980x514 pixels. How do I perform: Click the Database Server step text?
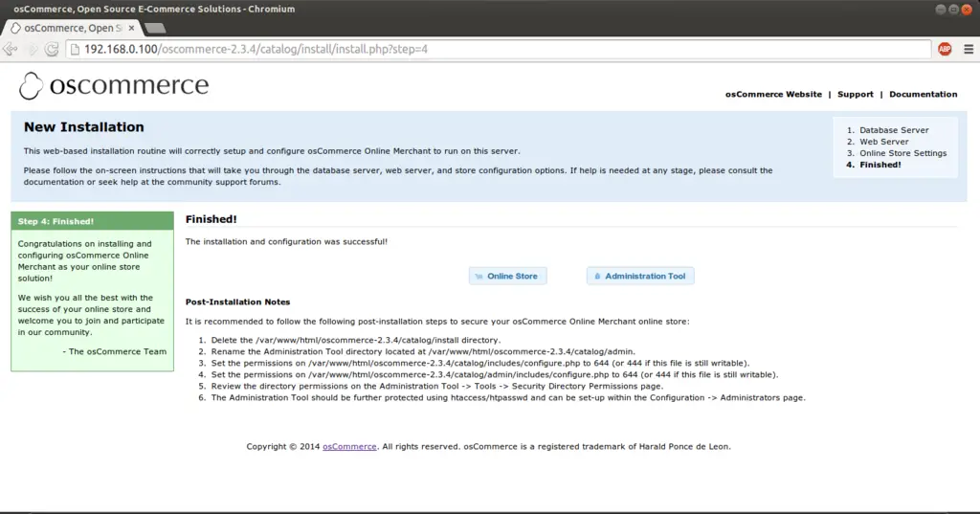click(894, 130)
